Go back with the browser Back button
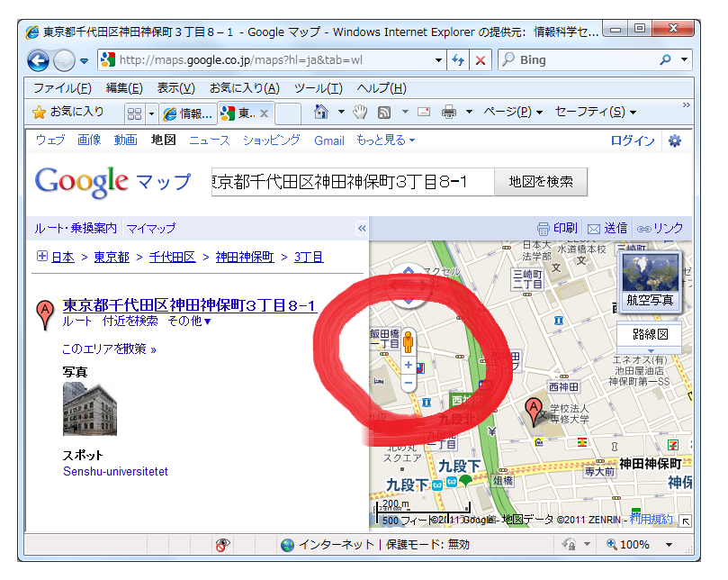Screen dimensions: 728x580 pos(38,60)
